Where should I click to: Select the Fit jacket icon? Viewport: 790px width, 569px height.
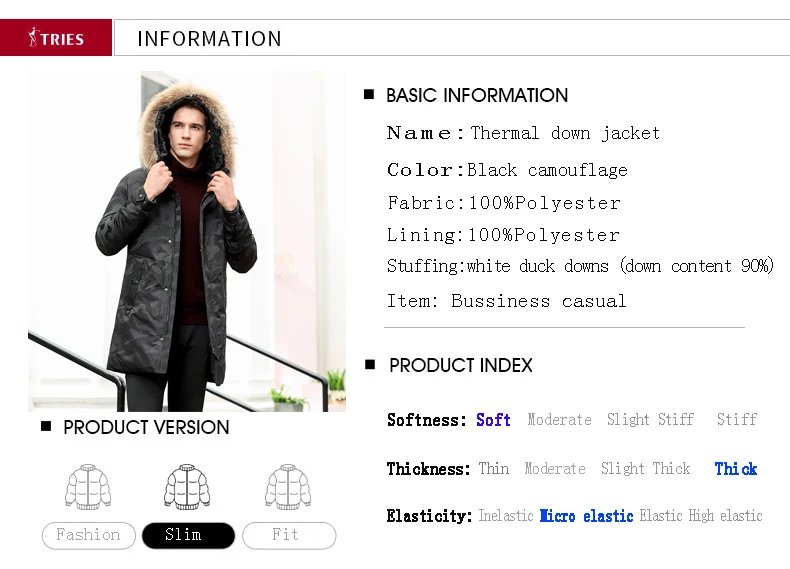288,487
